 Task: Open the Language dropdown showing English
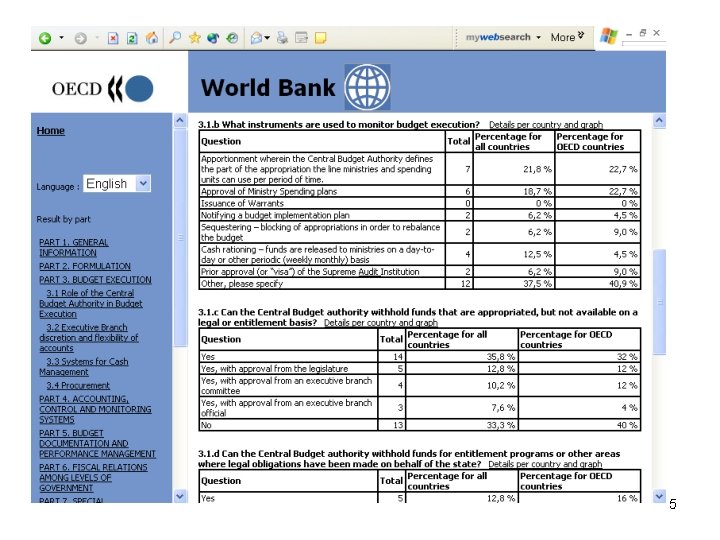click(x=117, y=184)
